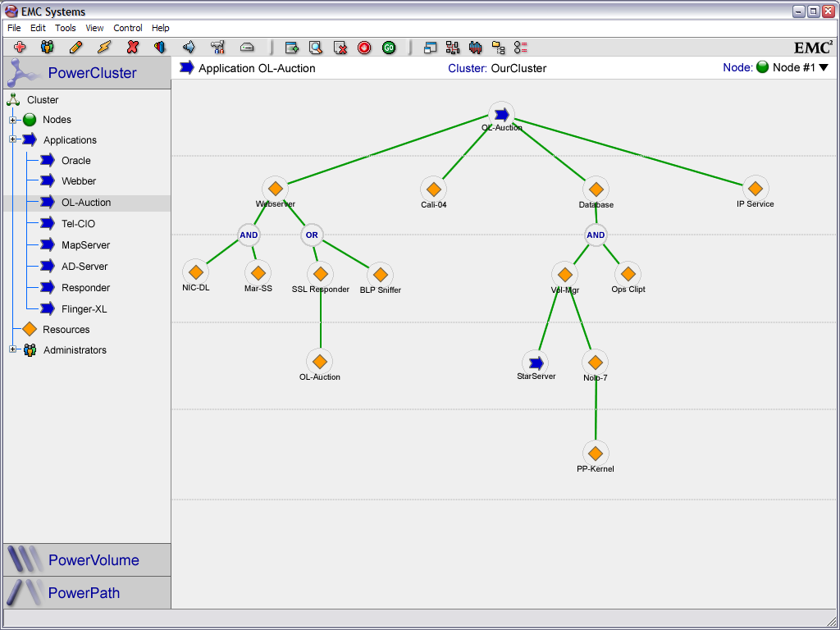840x630 pixels.
Task: Click the red plus add icon
Action: coord(20,48)
